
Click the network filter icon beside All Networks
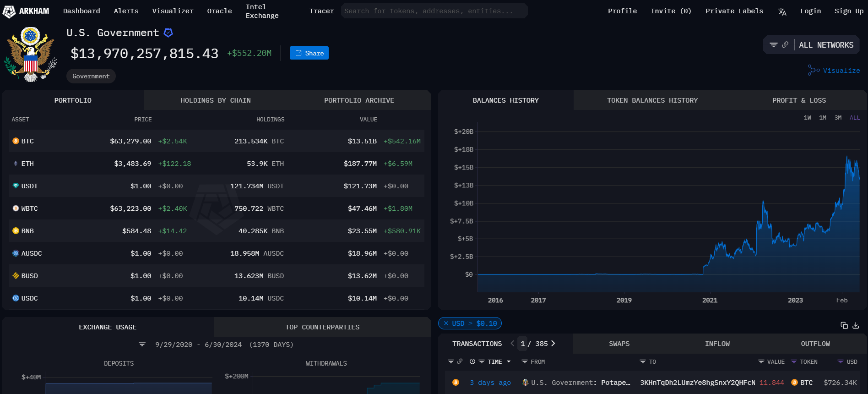point(774,45)
